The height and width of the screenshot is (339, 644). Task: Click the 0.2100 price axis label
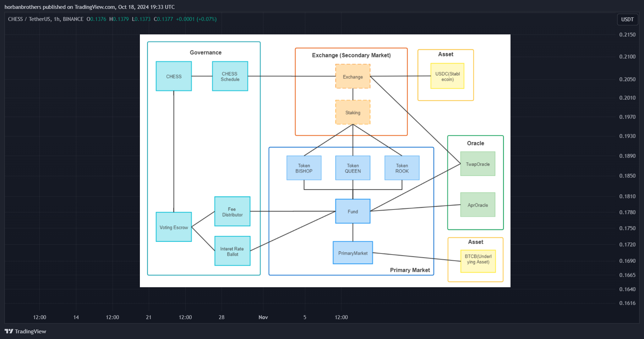click(x=627, y=57)
